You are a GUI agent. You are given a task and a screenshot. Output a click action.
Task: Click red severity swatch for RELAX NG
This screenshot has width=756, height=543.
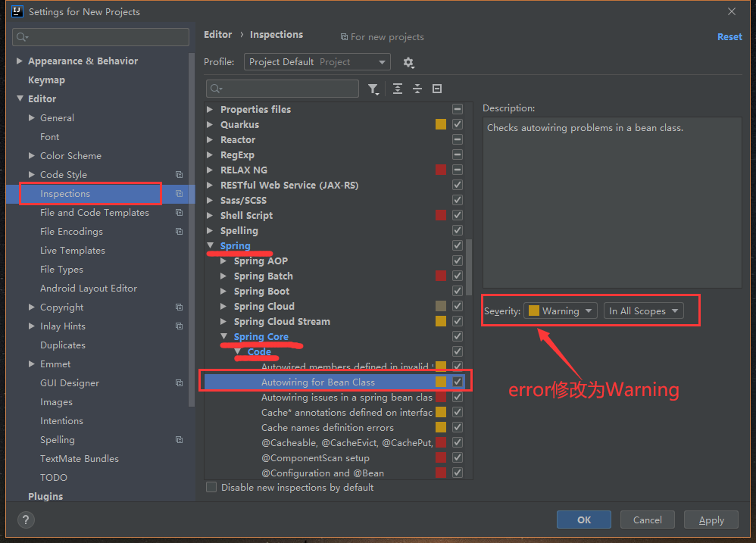point(441,170)
